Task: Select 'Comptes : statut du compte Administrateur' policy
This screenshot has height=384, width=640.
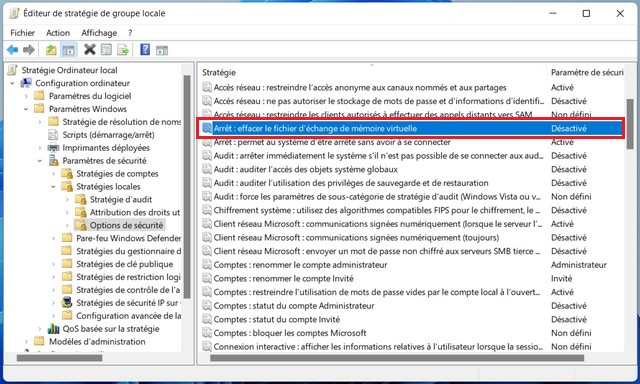Action: [293, 306]
